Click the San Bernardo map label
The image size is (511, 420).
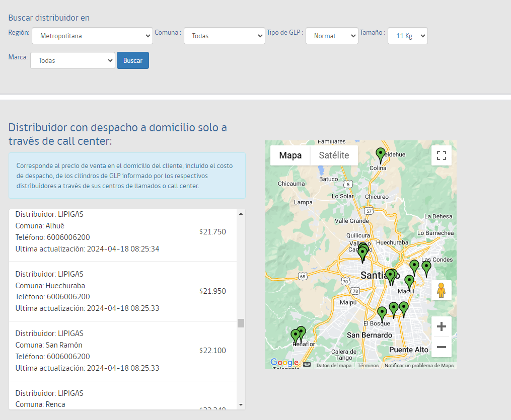370,335
